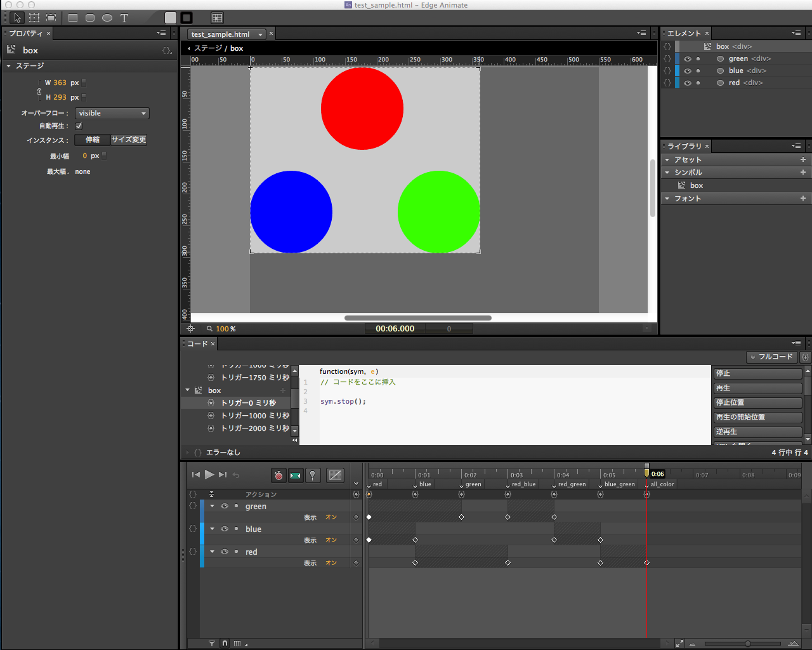
Task: Add new font with plus icon
Action: 803,199
